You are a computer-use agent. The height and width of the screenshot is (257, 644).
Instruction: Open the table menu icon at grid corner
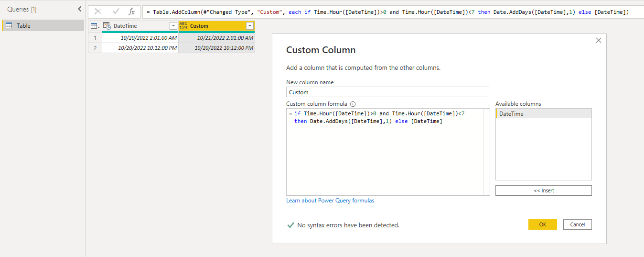[x=95, y=26]
